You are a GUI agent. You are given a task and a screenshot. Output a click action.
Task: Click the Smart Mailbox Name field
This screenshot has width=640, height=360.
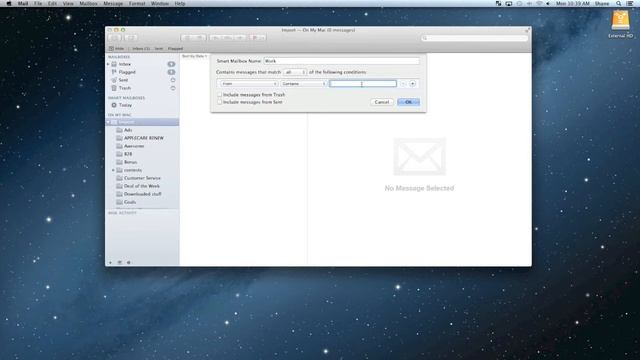[341, 61]
